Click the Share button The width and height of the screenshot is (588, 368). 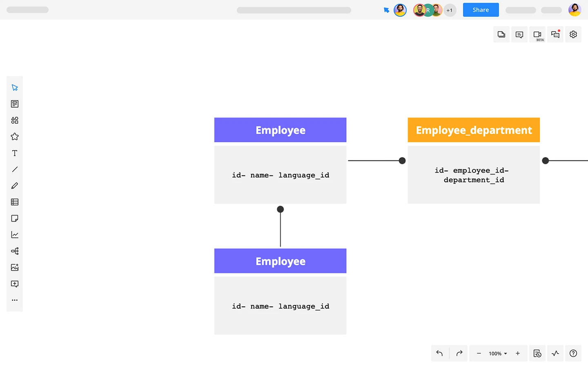[481, 10]
